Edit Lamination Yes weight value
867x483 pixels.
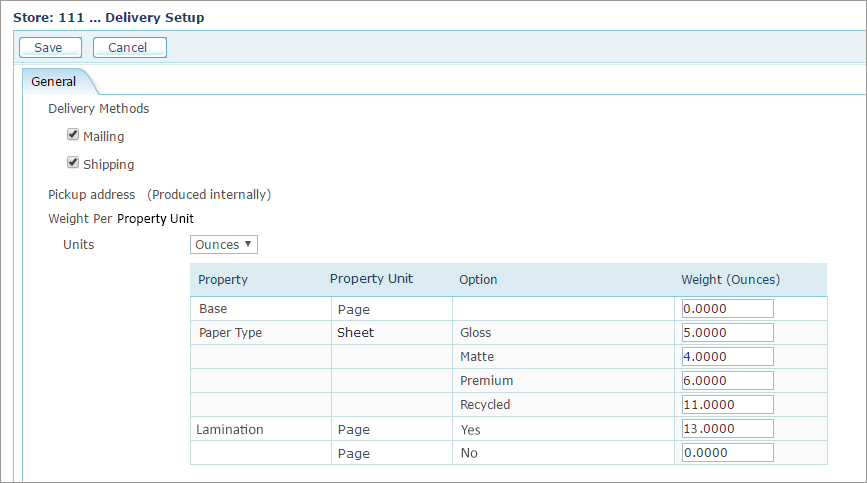[x=727, y=429]
